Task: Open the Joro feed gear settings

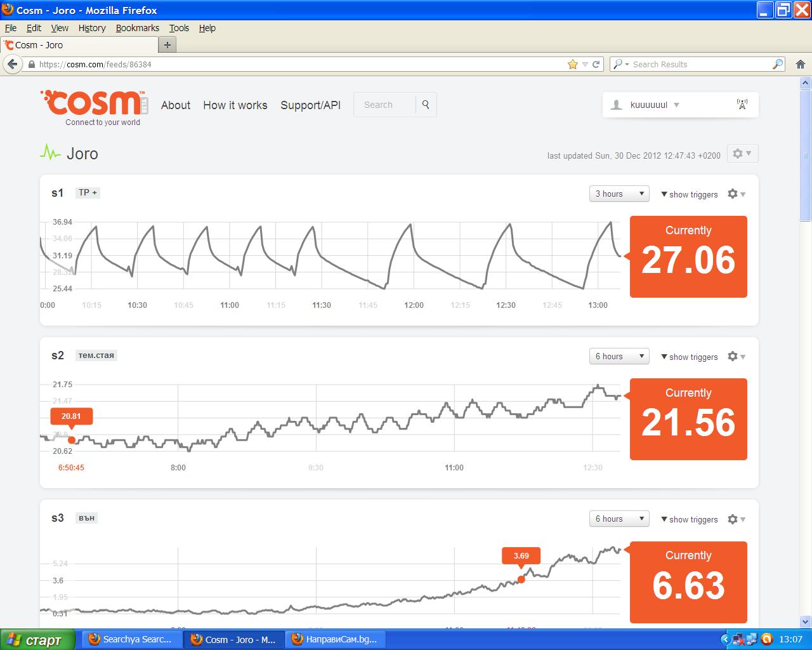Action: click(741, 154)
